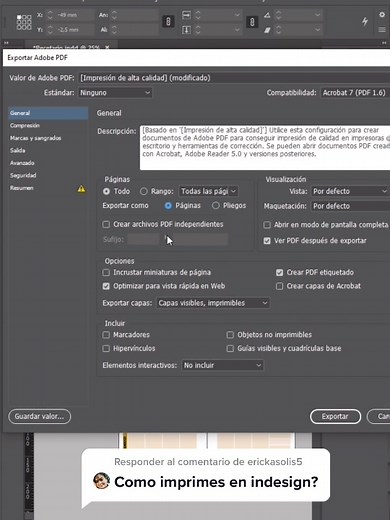Switch to the Seguridad category
Image resolution: width=390 pixels, height=520 pixels.
point(23,175)
